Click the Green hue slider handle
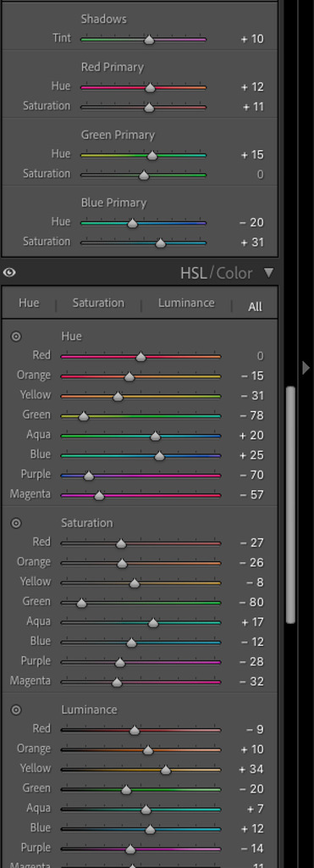 coord(84,415)
